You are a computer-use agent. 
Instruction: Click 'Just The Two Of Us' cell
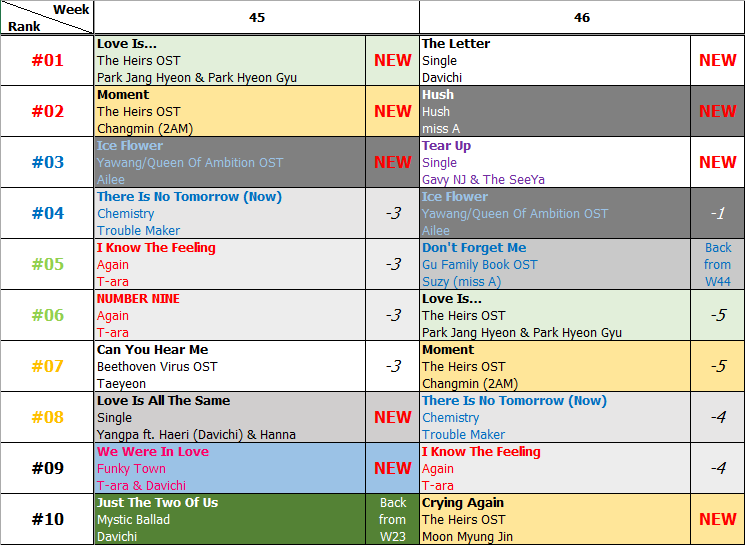[230, 519]
